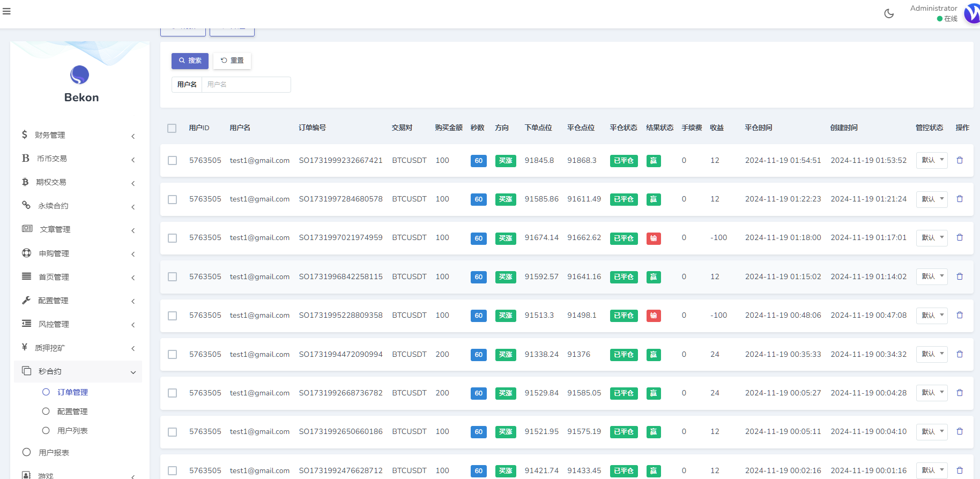Click trash icon for order SO1731997021974959
Viewport: 980px width, 479px height.
click(960, 237)
